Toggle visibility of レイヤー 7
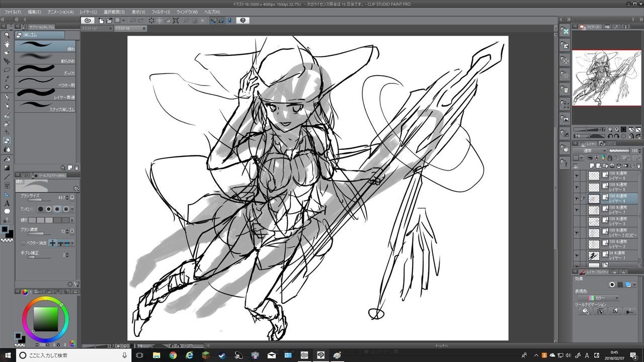Screen dimensions: 644x362 click(577, 210)
